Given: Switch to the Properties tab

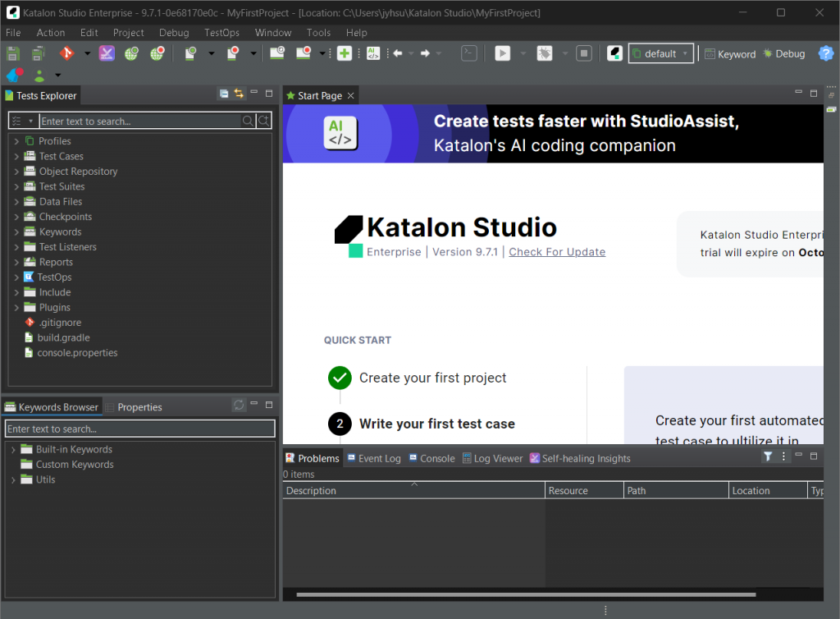Looking at the screenshot, I should coord(134,406).
